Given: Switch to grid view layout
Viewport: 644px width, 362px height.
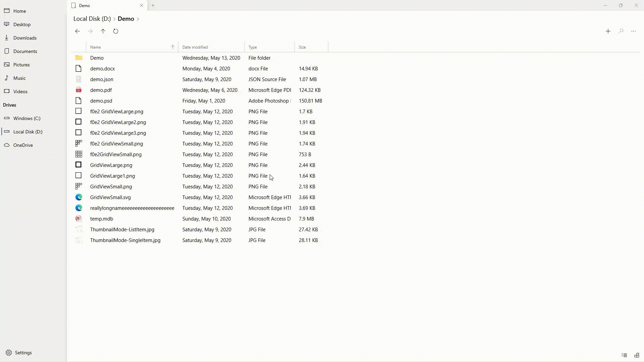Looking at the screenshot, I should (637, 355).
